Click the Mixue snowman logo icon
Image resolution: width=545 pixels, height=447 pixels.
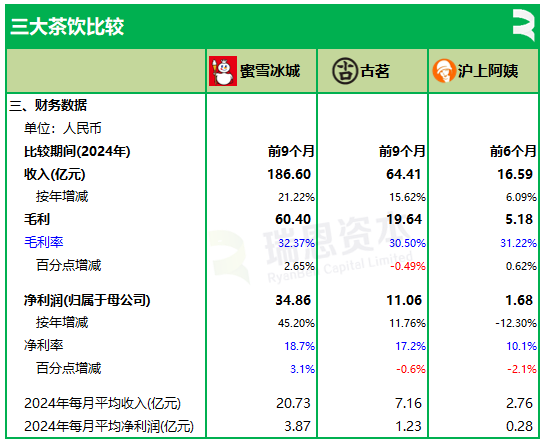[x=223, y=71]
